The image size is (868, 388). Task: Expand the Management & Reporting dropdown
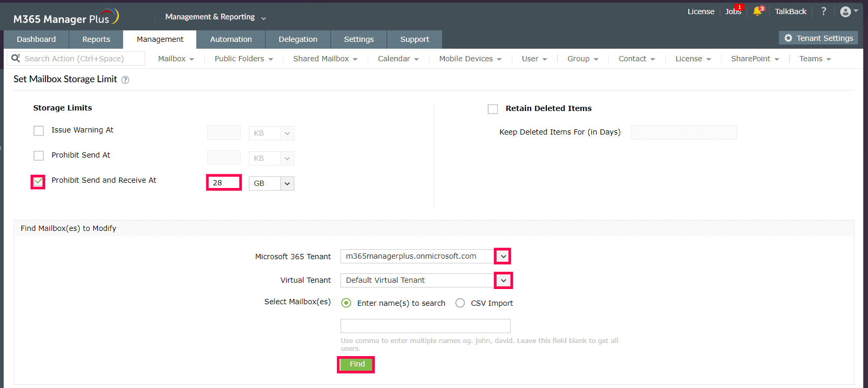[216, 17]
